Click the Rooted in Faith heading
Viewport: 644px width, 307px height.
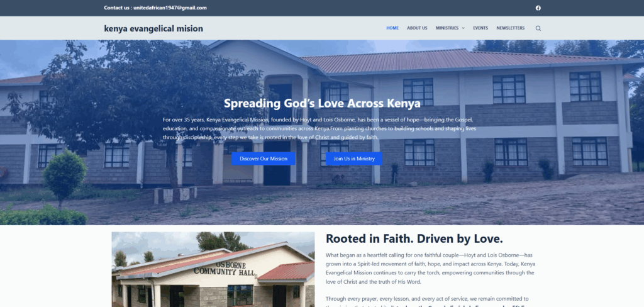coord(414,238)
